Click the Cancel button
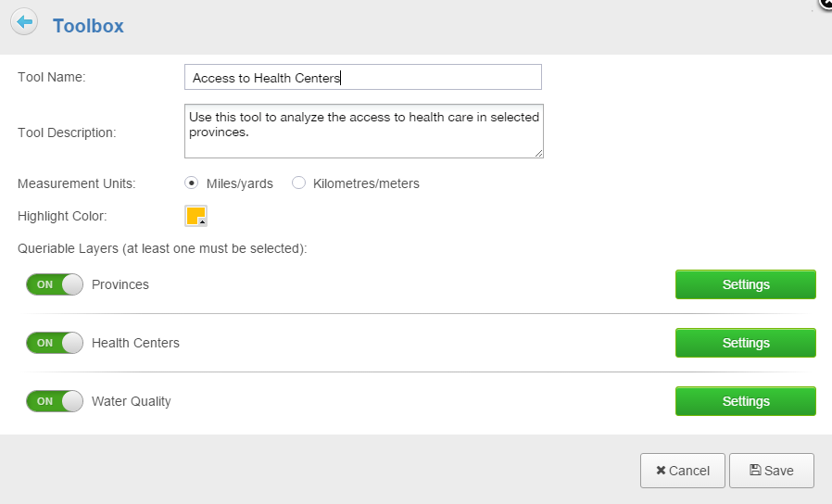Image resolution: width=832 pixels, height=504 pixels. point(682,471)
